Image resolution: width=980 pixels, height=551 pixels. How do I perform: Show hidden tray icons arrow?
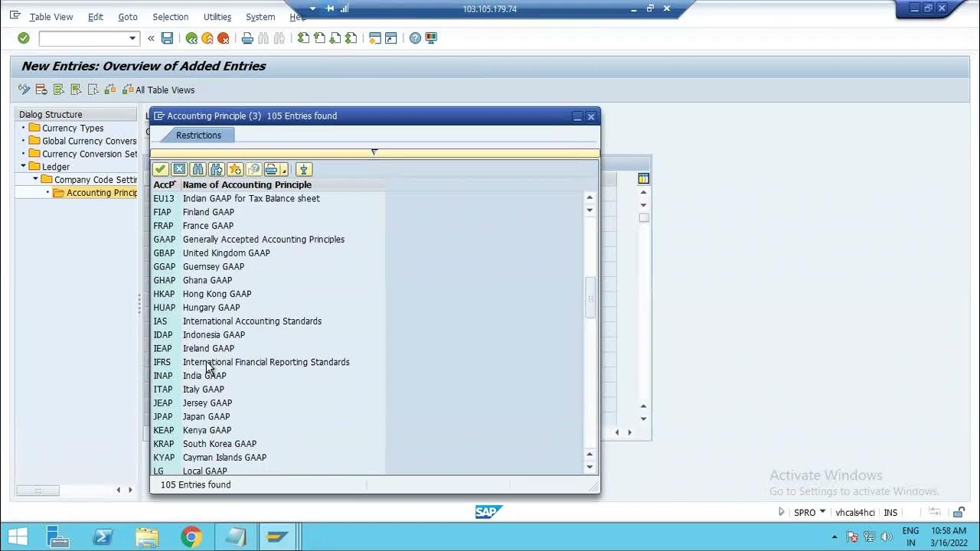pyautogui.click(x=835, y=537)
